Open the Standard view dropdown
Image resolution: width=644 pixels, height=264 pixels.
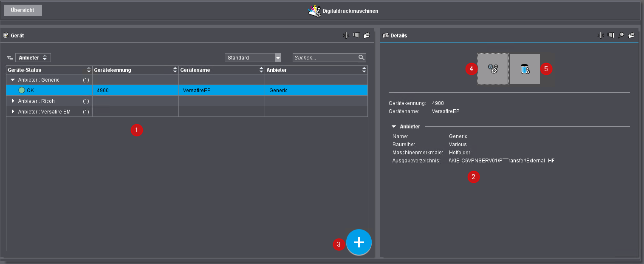click(253, 57)
